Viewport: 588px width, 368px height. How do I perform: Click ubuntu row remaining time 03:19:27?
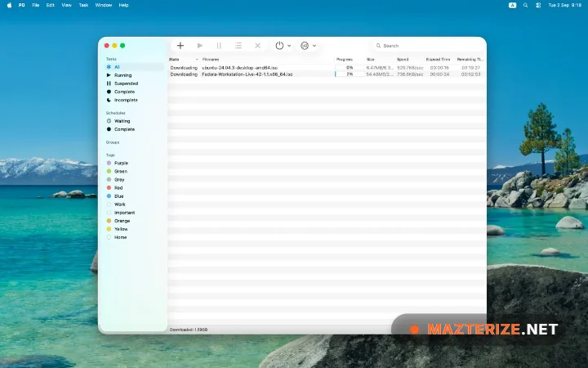[x=470, y=68]
